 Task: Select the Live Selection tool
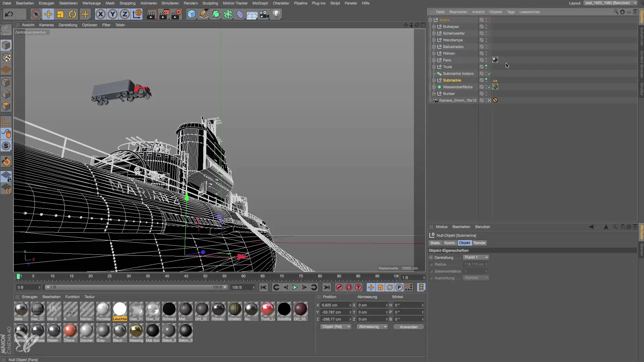[x=36, y=14]
